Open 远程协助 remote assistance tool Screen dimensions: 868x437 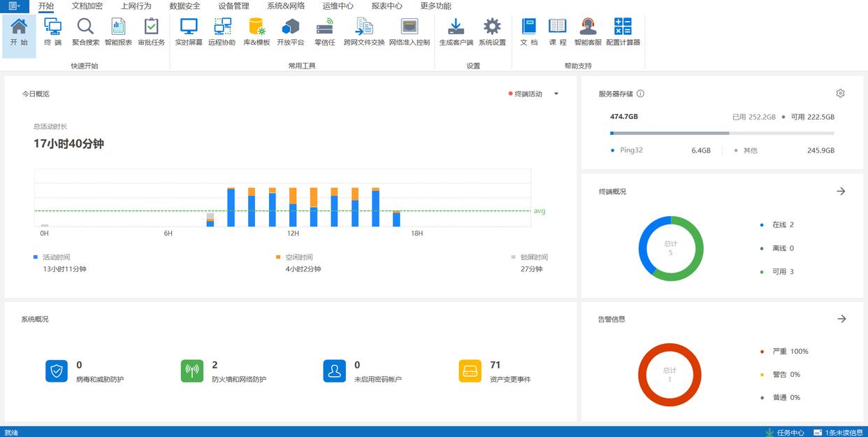[222, 32]
